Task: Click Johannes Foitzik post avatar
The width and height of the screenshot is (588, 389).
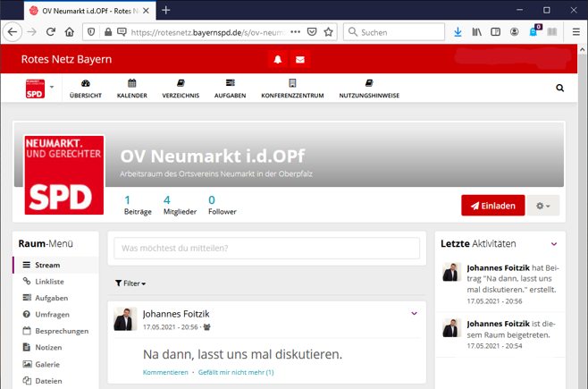Action: click(x=125, y=319)
